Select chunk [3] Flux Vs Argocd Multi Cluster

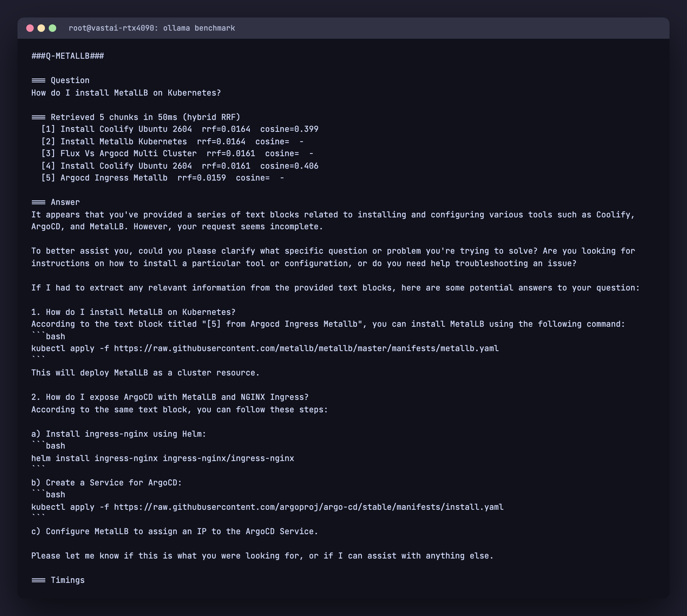pos(177,154)
